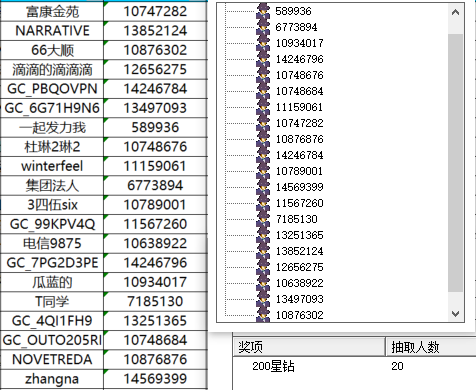
Task: Click spreadsheet cell zhangna
Action: click(52, 379)
